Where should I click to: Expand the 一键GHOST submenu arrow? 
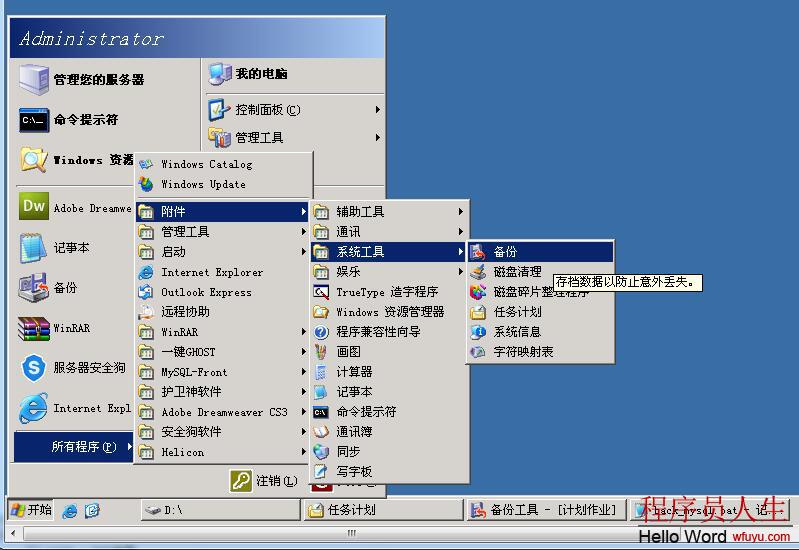[x=304, y=352]
